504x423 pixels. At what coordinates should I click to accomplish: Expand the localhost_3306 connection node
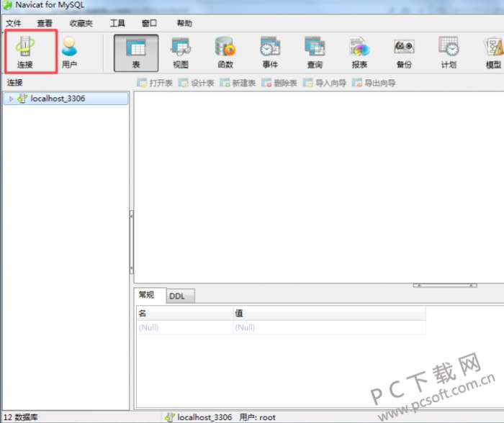click(x=11, y=99)
